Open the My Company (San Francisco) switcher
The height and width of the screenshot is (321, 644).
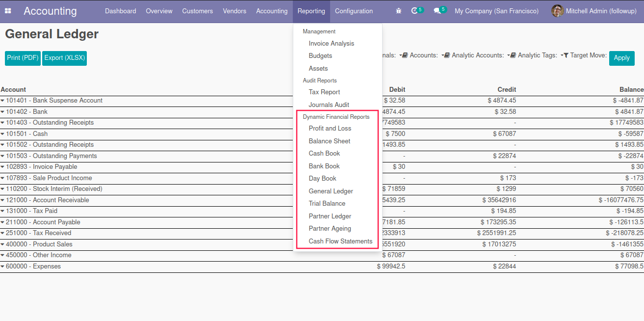click(x=496, y=11)
